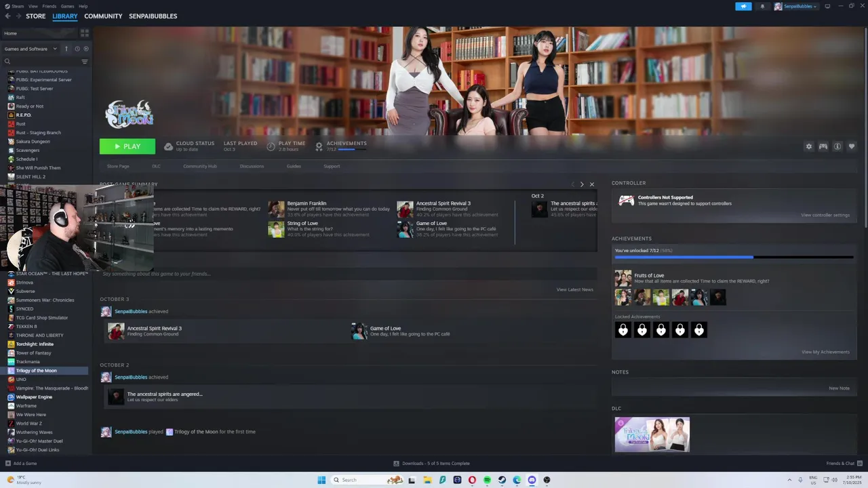Open DLC link under game header
Viewport: 868px width, 488px height.
pyautogui.click(x=156, y=166)
